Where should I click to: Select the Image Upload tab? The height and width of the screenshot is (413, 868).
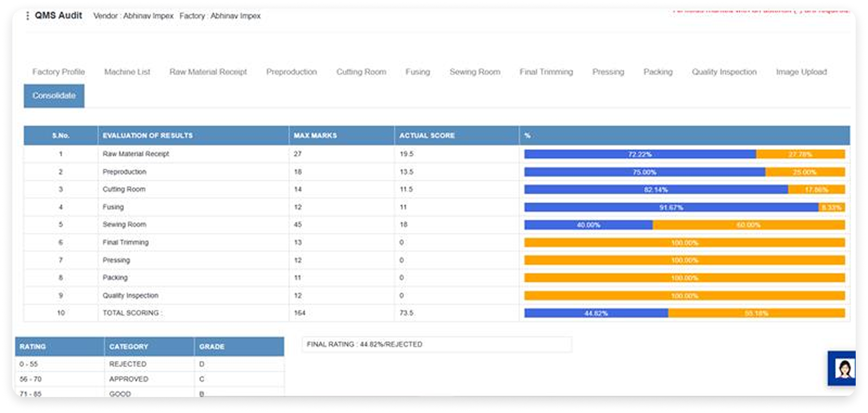(x=801, y=72)
